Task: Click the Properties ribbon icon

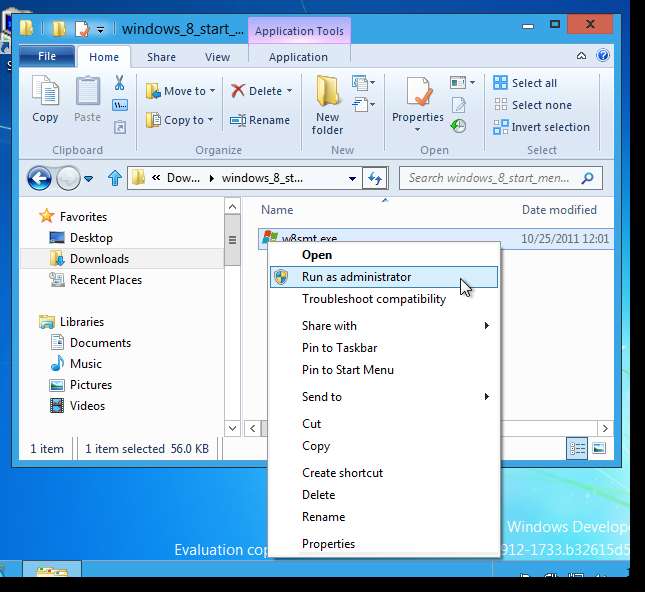Action: click(419, 91)
